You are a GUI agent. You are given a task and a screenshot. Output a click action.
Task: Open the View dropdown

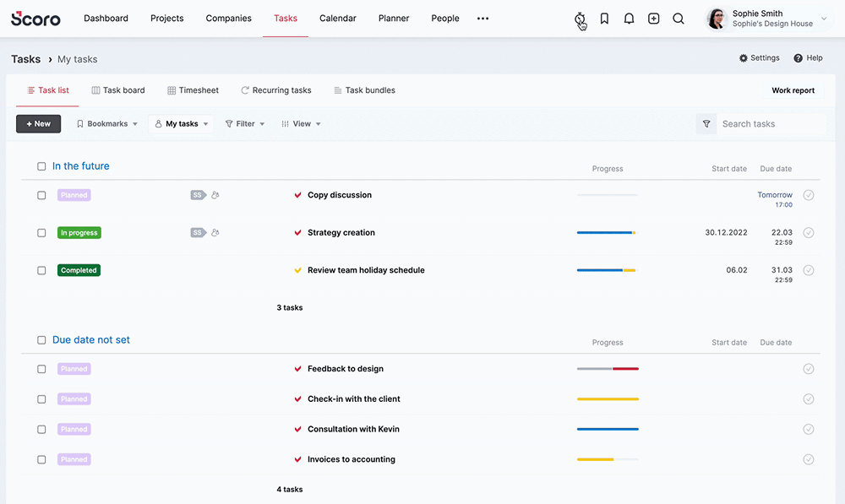[302, 124]
